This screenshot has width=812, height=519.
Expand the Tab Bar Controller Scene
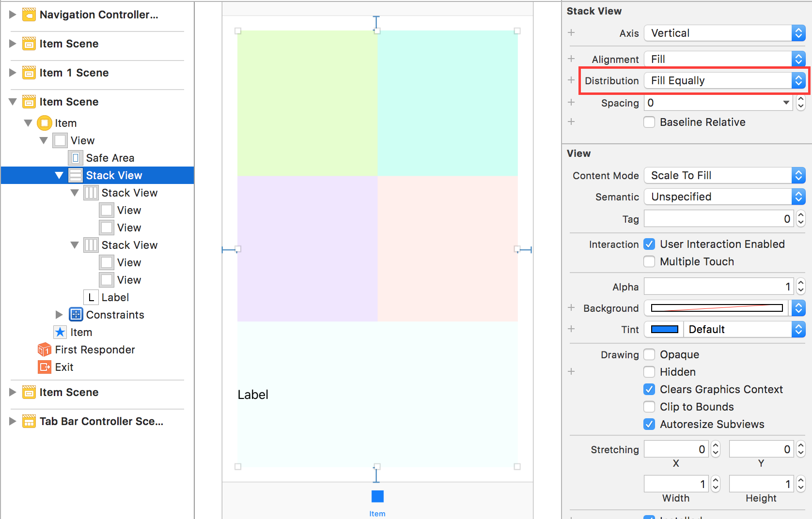tap(13, 422)
